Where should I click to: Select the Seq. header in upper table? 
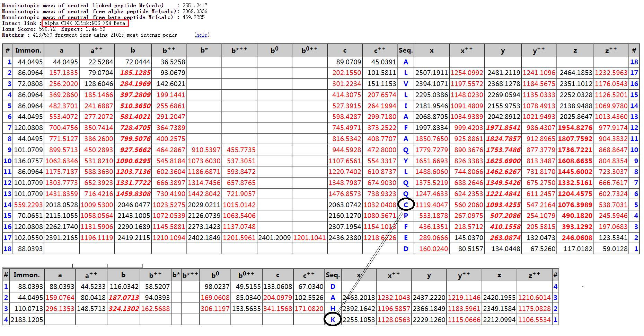pyautogui.click(x=405, y=51)
